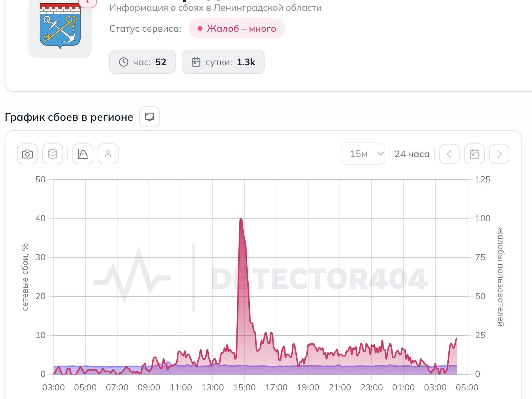Go to next period with right chevron
The image size is (532, 399).
pos(499,154)
